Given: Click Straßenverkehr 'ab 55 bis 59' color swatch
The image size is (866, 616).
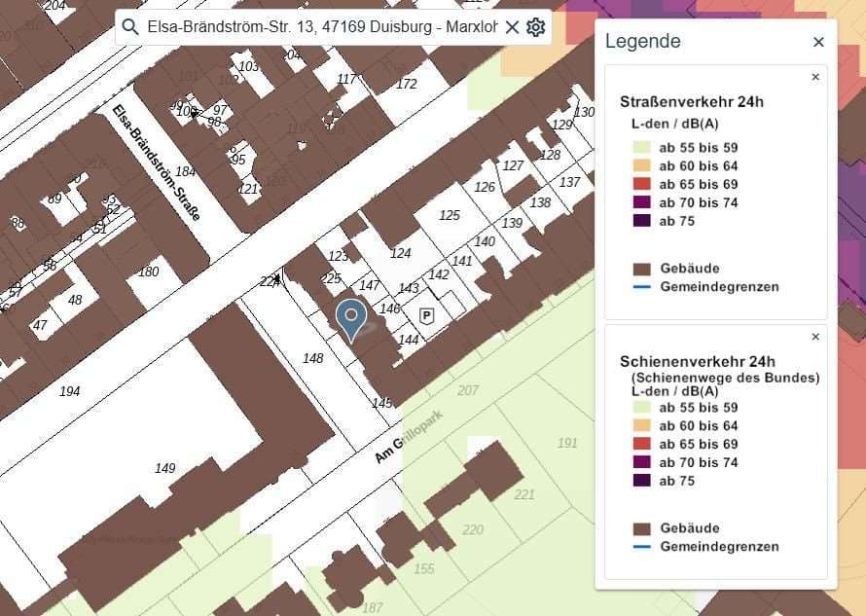Looking at the screenshot, I should (x=642, y=147).
